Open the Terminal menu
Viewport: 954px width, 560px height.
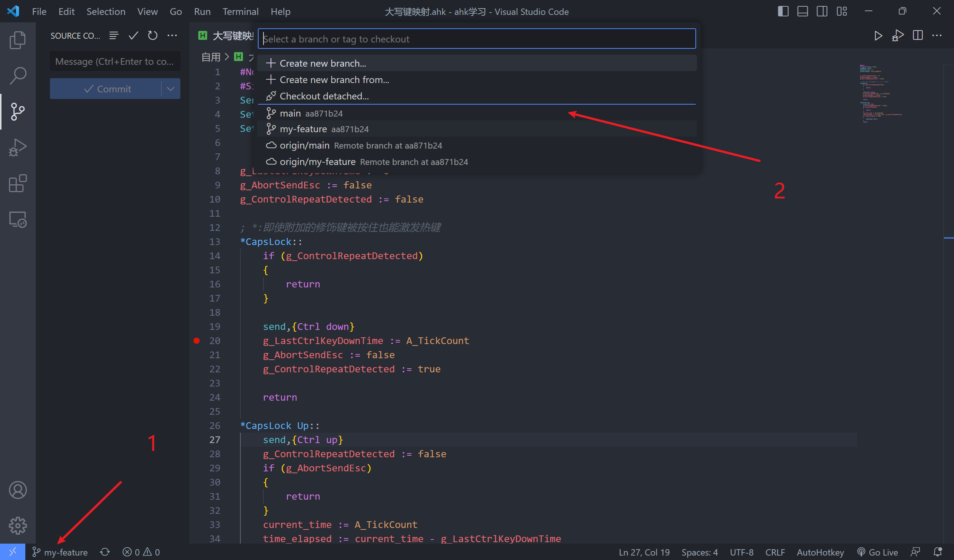point(240,12)
